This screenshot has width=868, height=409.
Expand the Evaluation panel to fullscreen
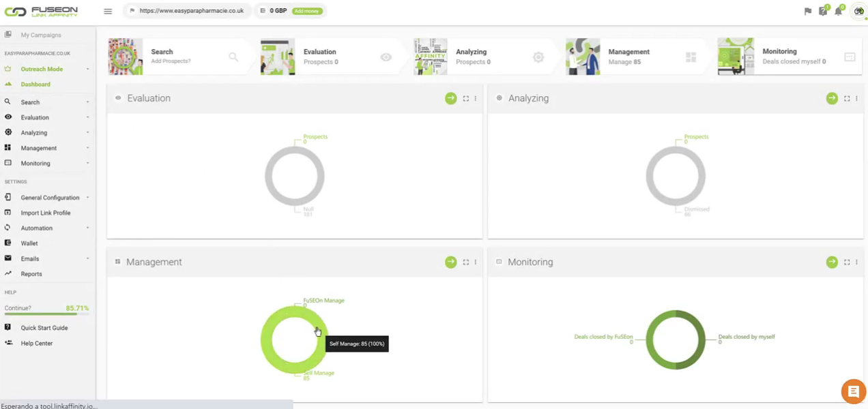click(x=466, y=98)
